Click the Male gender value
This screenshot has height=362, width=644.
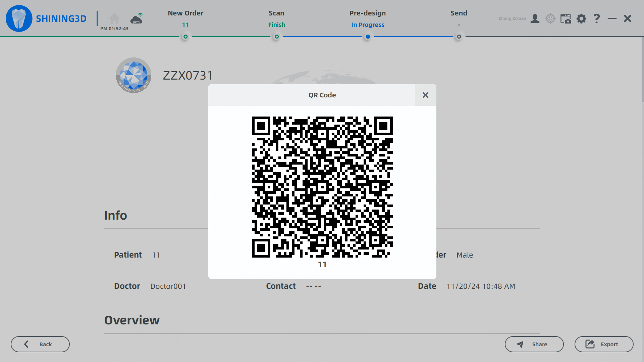coord(465,255)
